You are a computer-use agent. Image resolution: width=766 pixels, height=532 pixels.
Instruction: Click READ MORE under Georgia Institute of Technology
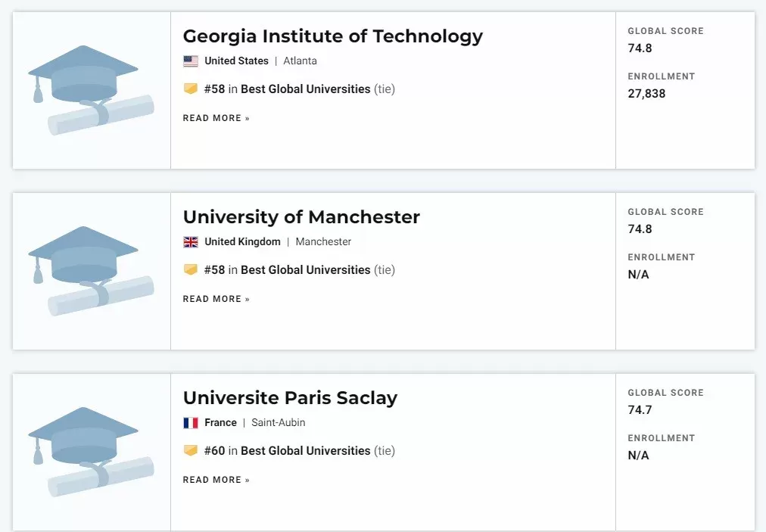216,118
